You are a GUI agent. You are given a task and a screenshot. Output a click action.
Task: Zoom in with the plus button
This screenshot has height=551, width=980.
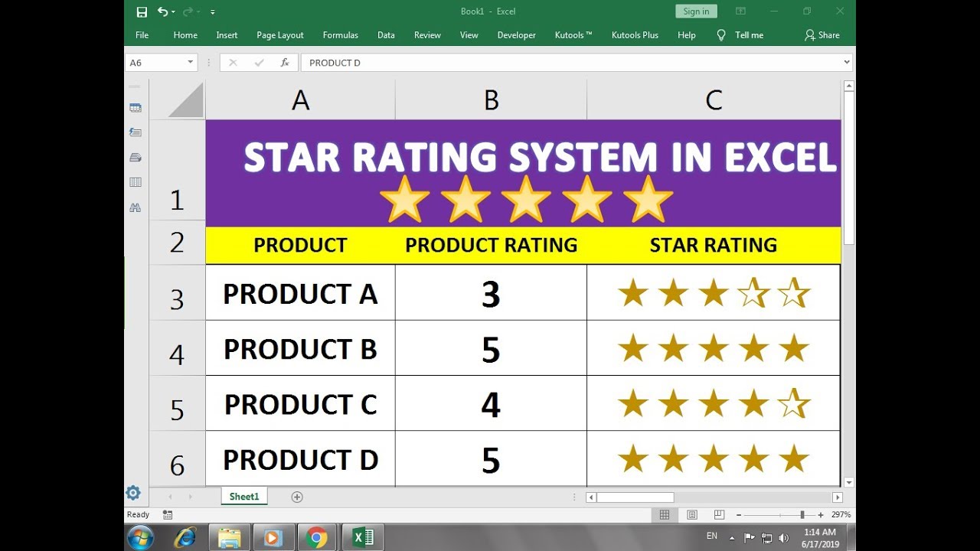(x=821, y=515)
